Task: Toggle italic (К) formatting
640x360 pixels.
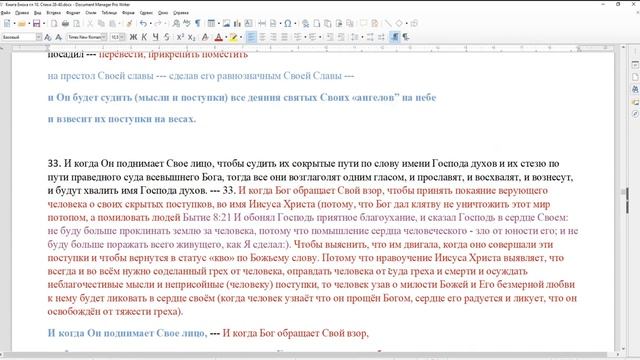Action: (144, 37)
